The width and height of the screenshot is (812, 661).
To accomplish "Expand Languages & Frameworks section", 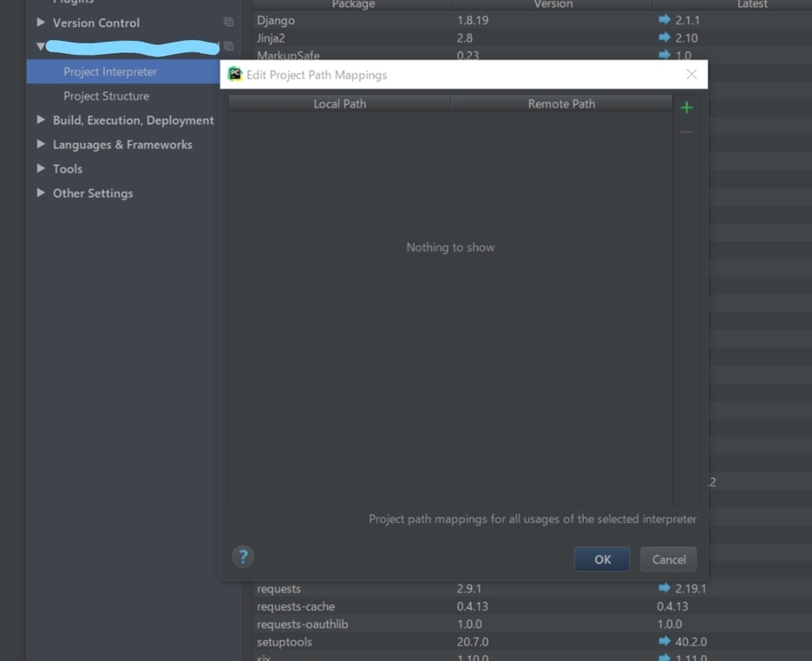I will (x=40, y=144).
